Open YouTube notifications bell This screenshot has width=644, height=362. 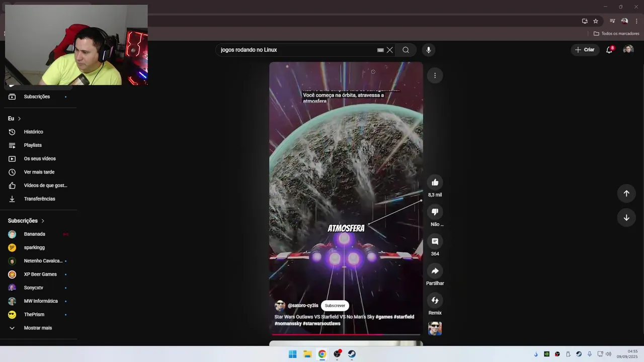609,50
